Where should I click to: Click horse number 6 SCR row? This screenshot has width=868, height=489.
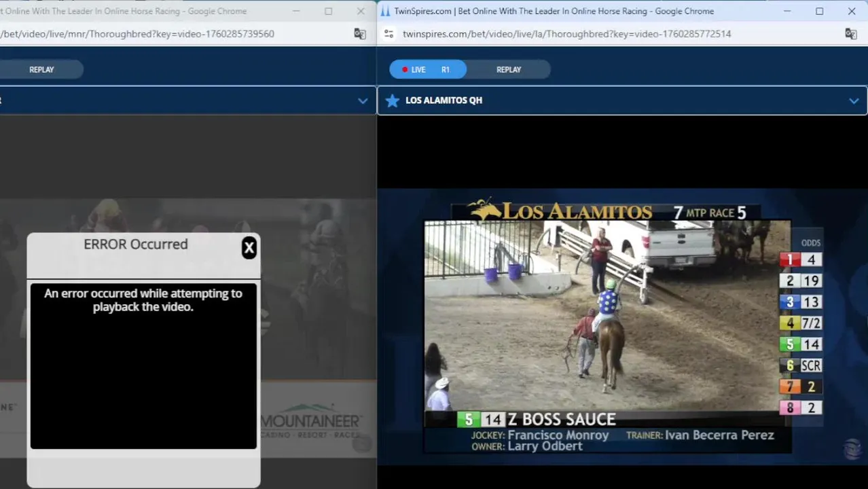click(x=801, y=365)
